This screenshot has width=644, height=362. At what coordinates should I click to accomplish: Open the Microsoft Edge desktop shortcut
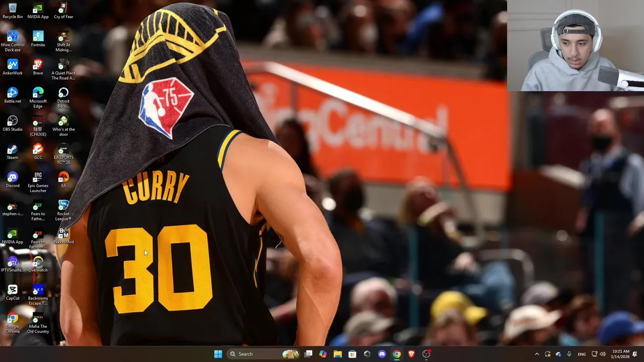(38, 98)
